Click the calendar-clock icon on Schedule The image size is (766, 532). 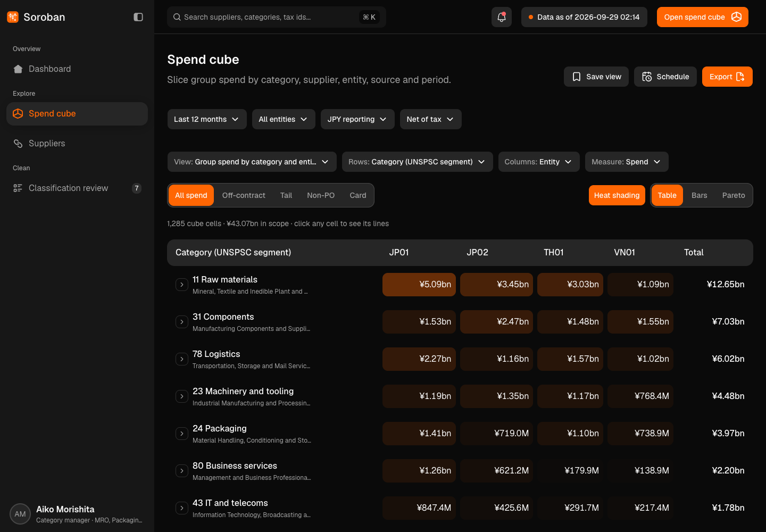[x=647, y=77]
